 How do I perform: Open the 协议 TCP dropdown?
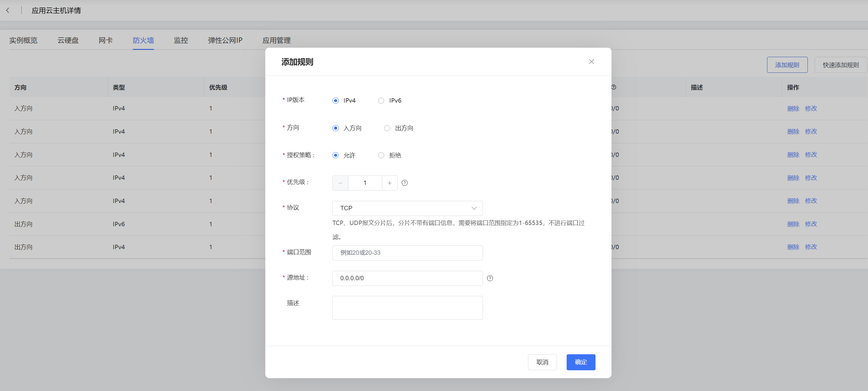click(407, 208)
